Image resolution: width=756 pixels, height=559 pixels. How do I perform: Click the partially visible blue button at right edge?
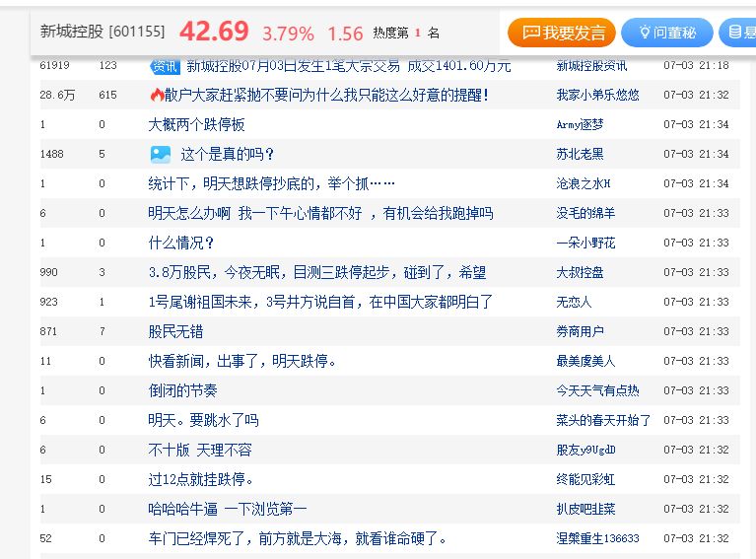coord(739,33)
